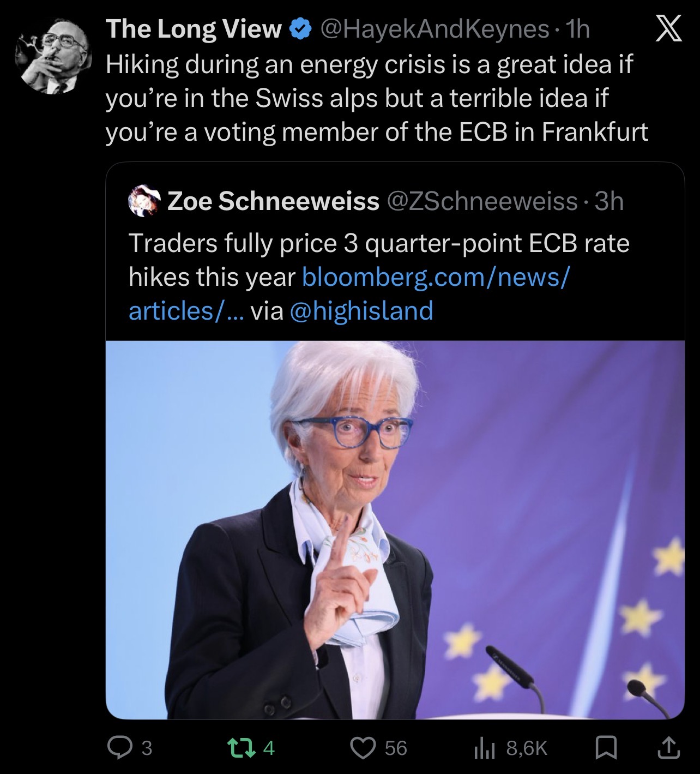Click the 1h timestamp of the tweet
This screenshot has width=700, height=774.
pyautogui.click(x=578, y=29)
